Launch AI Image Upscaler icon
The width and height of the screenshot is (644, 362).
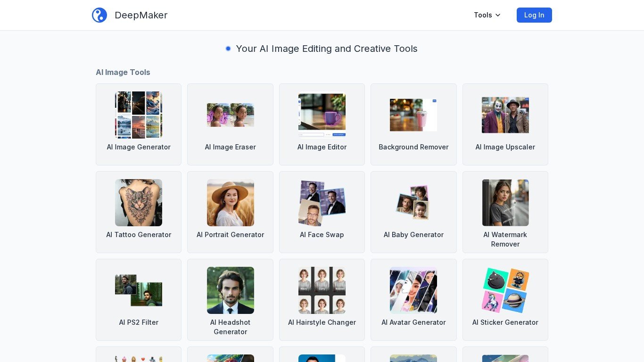(x=505, y=115)
